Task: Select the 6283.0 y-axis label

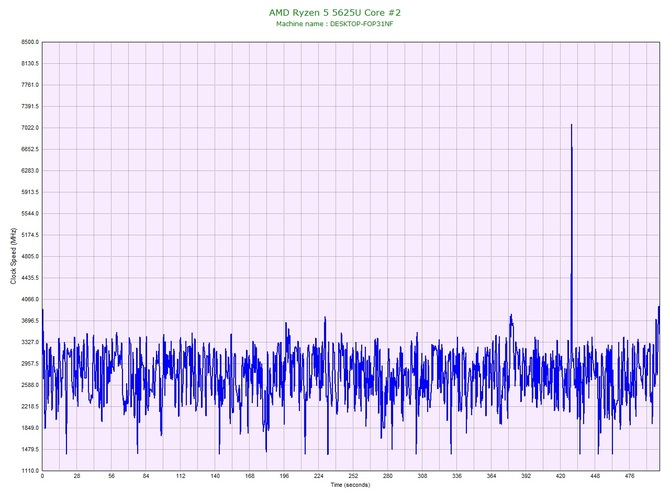Action: pyautogui.click(x=29, y=171)
